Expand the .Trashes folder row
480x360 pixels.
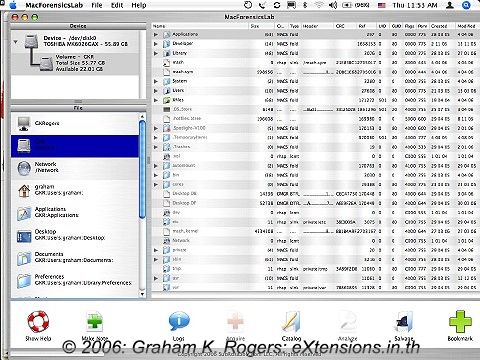(x=156, y=147)
